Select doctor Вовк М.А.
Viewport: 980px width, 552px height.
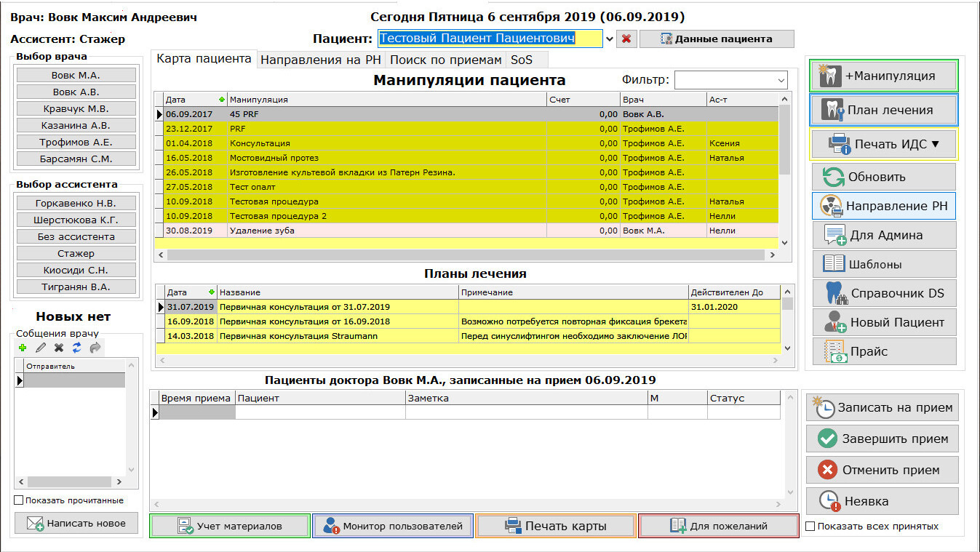click(76, 75)
